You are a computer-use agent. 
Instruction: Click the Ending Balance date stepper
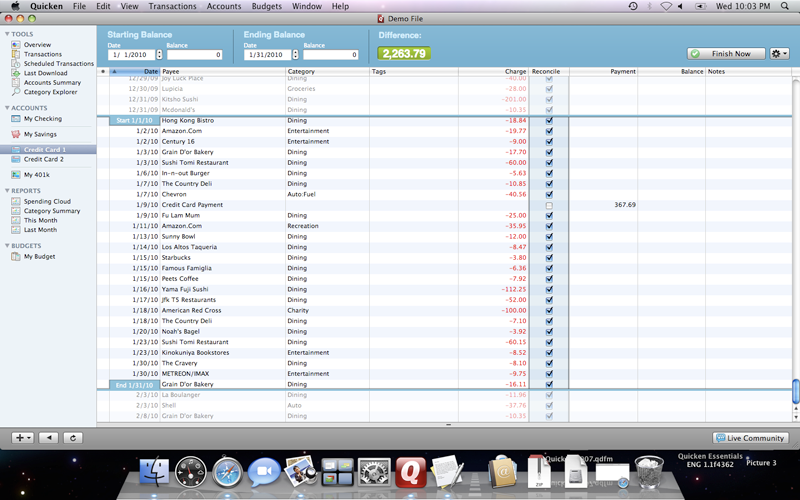295,55
